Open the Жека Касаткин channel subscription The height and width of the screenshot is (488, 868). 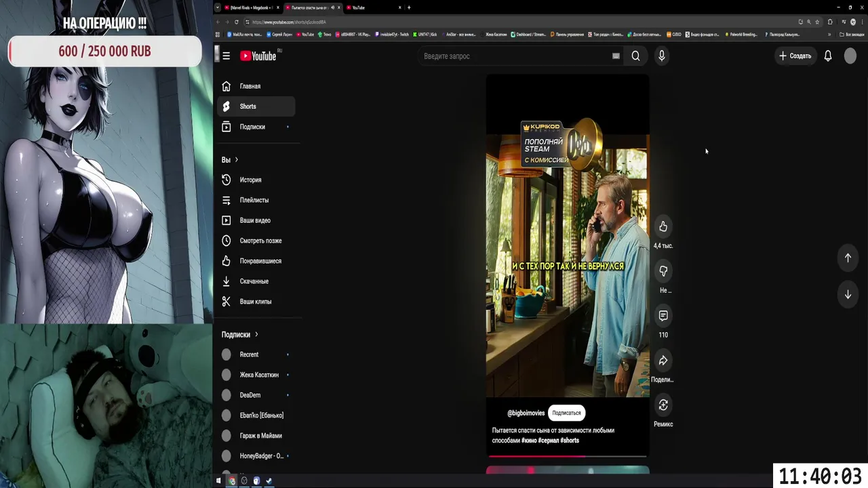(x=256, y=375)
